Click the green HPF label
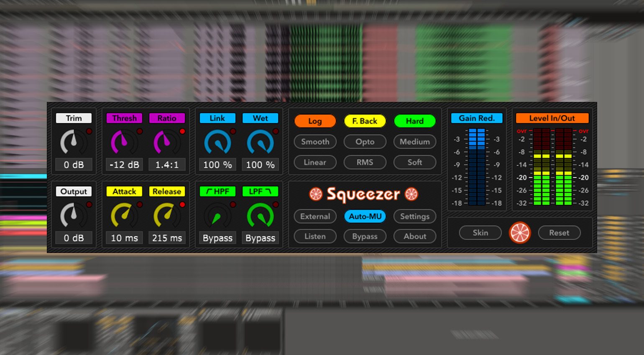The width and height of the screenshot is (644, 355). click(x=217, y=191)
